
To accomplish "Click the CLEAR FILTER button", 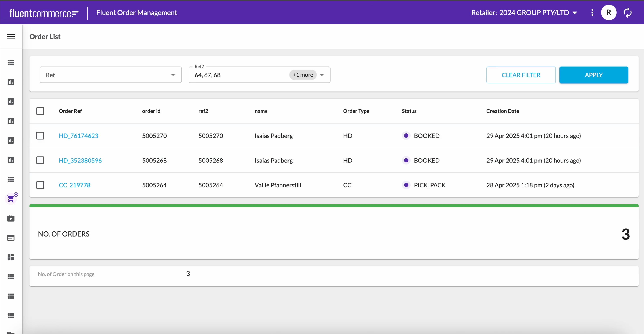I will tap(521, 75).
